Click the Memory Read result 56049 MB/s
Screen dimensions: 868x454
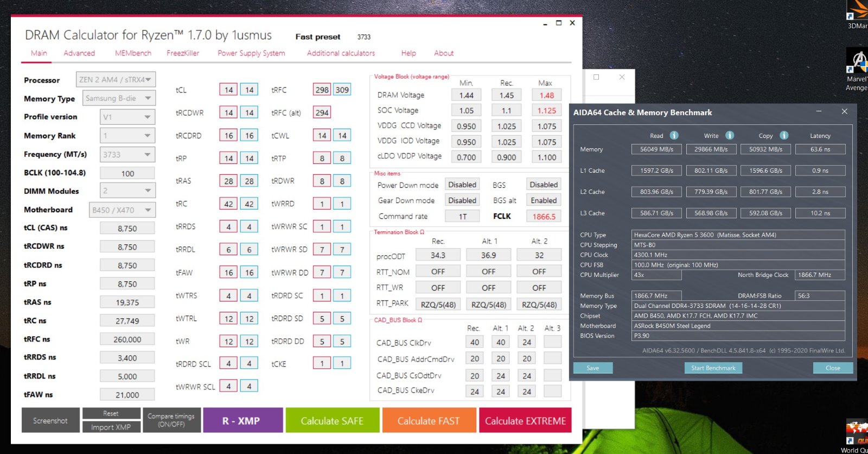tap(656, 149)
